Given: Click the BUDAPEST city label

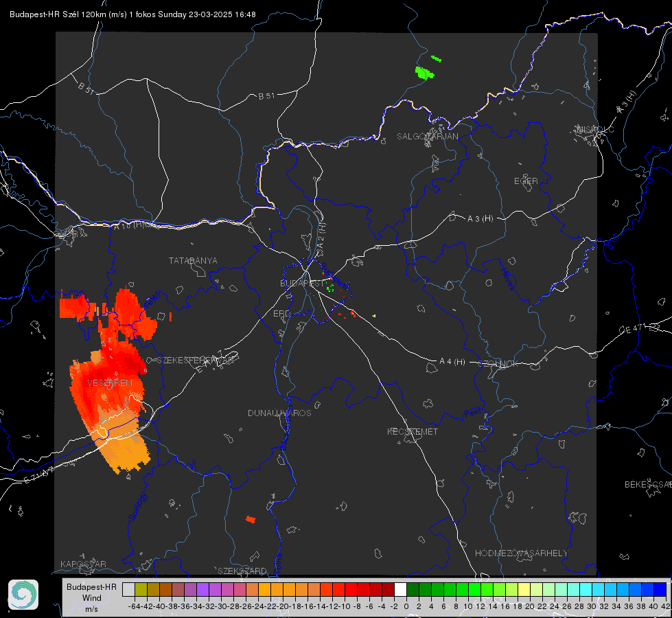Looking at the screenshot, I should (x=302, y=283).
